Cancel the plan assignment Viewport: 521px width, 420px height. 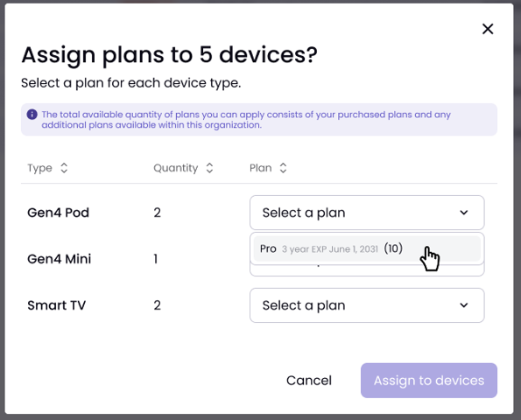pos(309,381)
